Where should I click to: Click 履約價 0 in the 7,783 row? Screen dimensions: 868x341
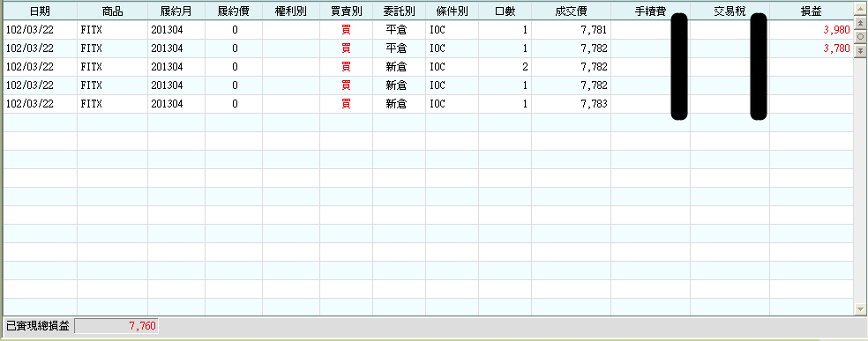(x=236, y=104)
